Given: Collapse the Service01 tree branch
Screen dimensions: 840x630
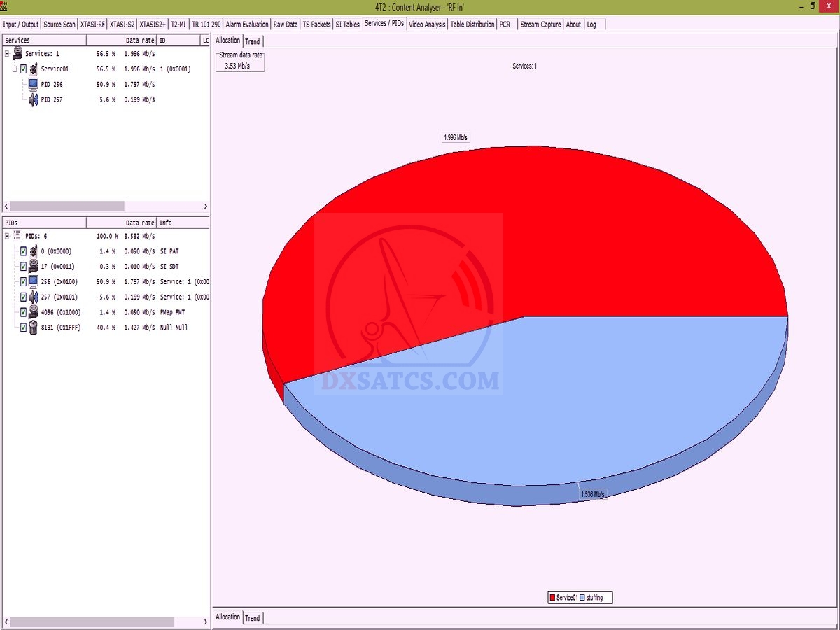Looking at the screenshot, I should click(x=14, y=69).
